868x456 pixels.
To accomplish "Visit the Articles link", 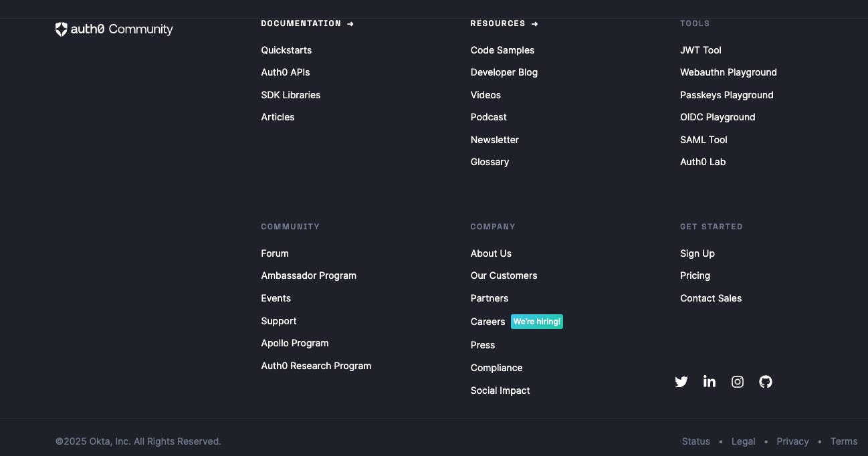I will (278, 117).
